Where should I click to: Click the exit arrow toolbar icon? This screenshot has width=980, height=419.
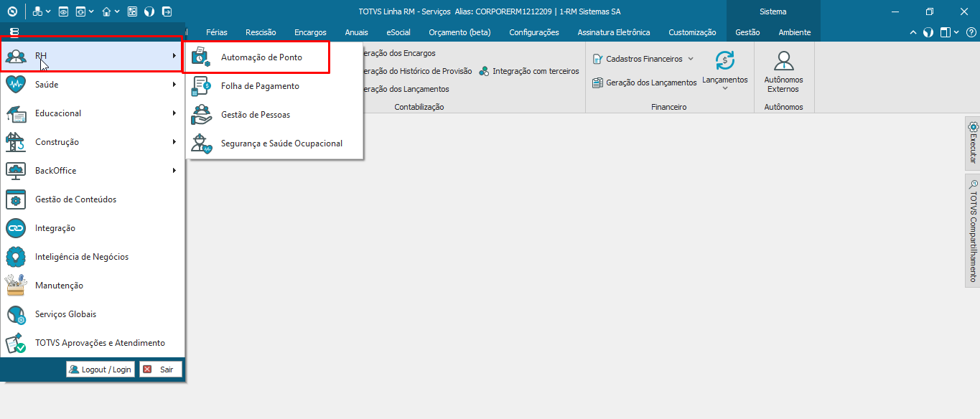click(167, 11)
